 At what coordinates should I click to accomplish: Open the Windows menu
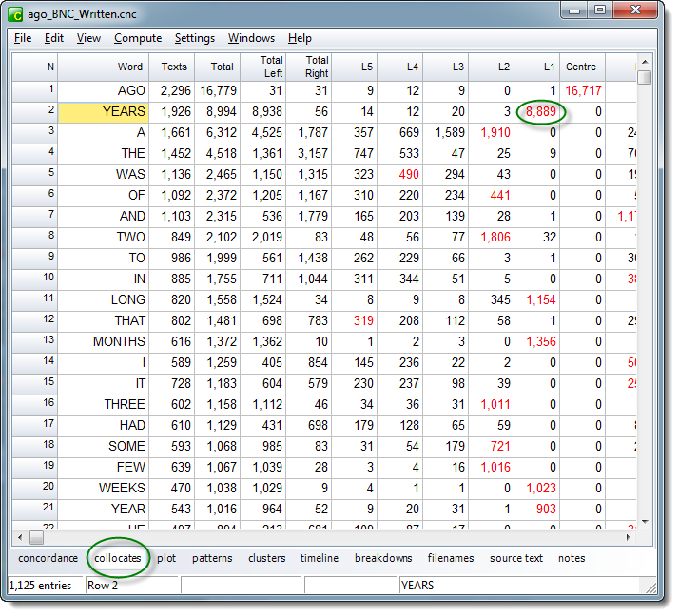pos(251,38)
